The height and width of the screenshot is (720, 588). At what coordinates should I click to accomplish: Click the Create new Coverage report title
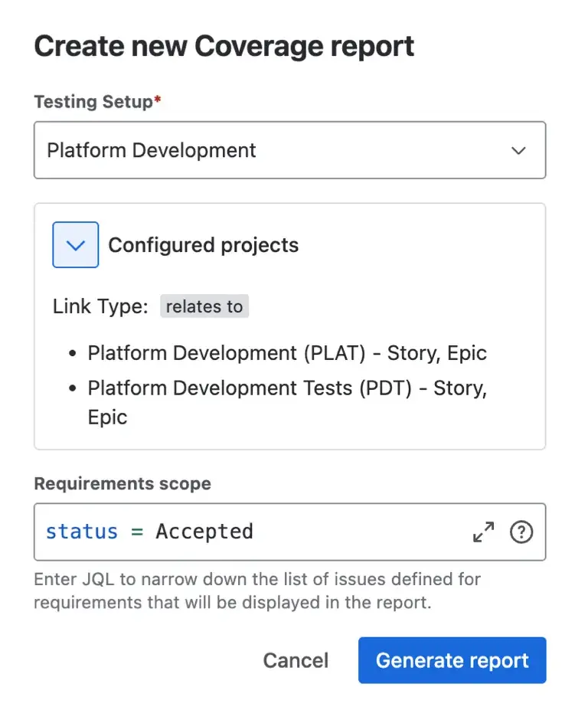(x=224, y=46)
